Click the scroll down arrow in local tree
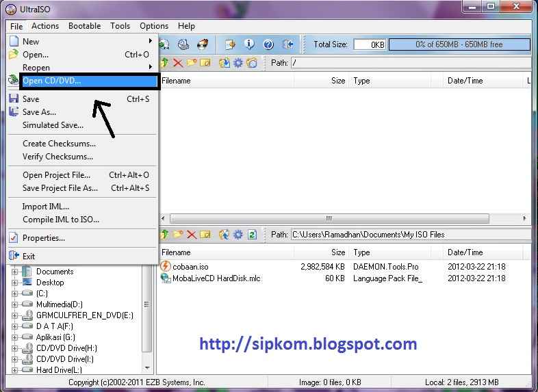The height and width of the screenshot is (392, 538). (147, 368)
